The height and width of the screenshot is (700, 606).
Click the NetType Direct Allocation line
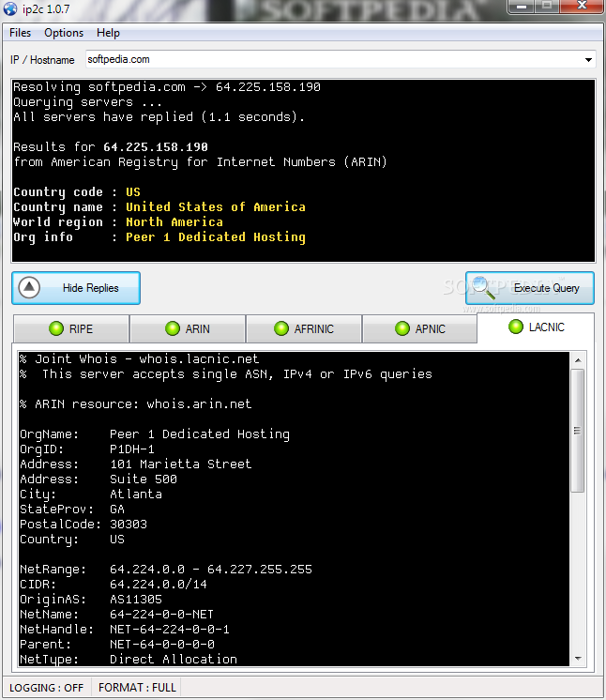(x=129, y=660)
